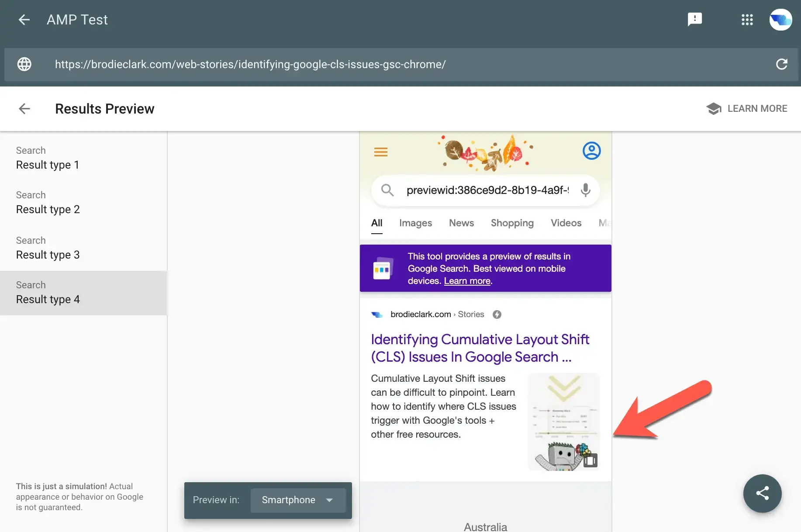Click the LEARN MORE link at top right
This screenshot has height=532, width=801.
756,108
